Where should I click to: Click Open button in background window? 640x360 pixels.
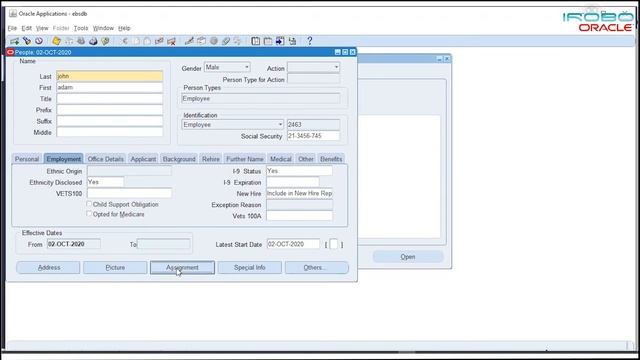pyautogui.click(x=408, y=257)
